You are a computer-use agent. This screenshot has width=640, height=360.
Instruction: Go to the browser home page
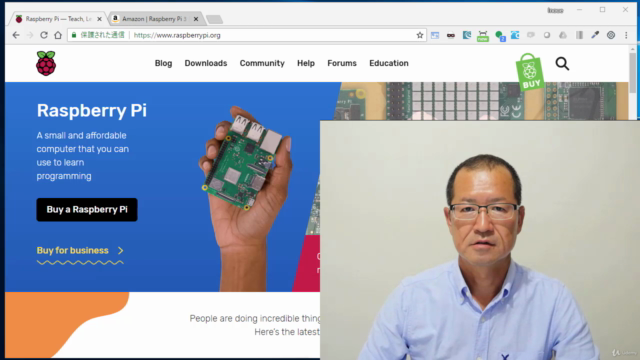click(x=58, y=35)
